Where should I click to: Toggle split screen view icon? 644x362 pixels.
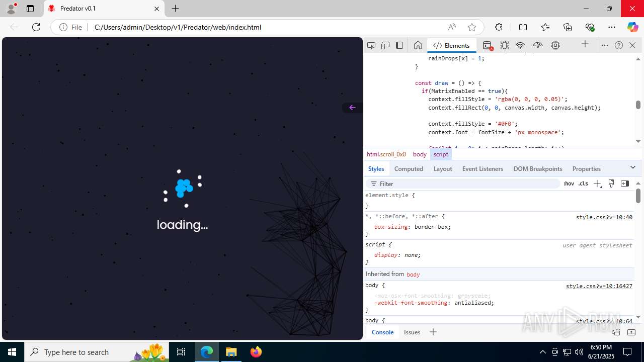(x=523, y=27)
